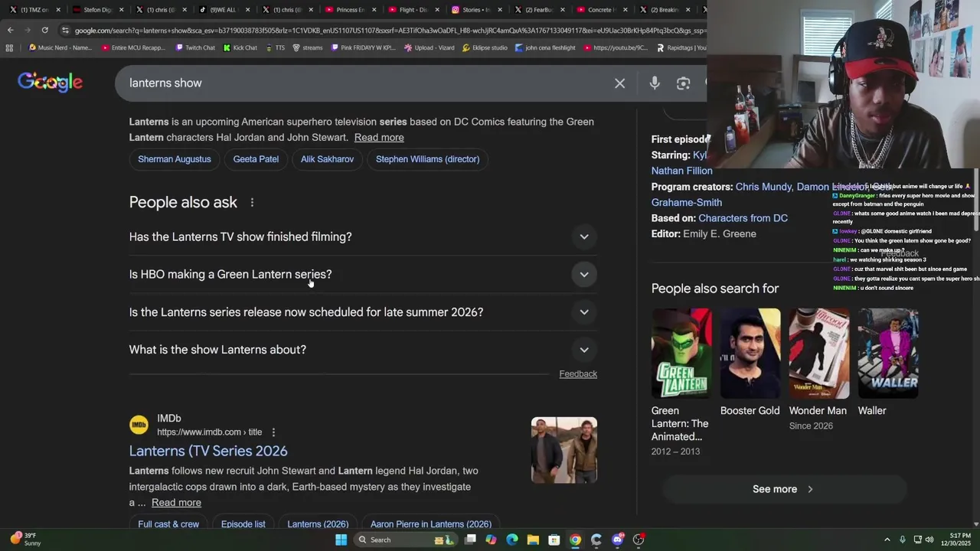
Task: Open Microsoft Store from the taskbar
Action: pyautogui.click(x=554, y=540)
